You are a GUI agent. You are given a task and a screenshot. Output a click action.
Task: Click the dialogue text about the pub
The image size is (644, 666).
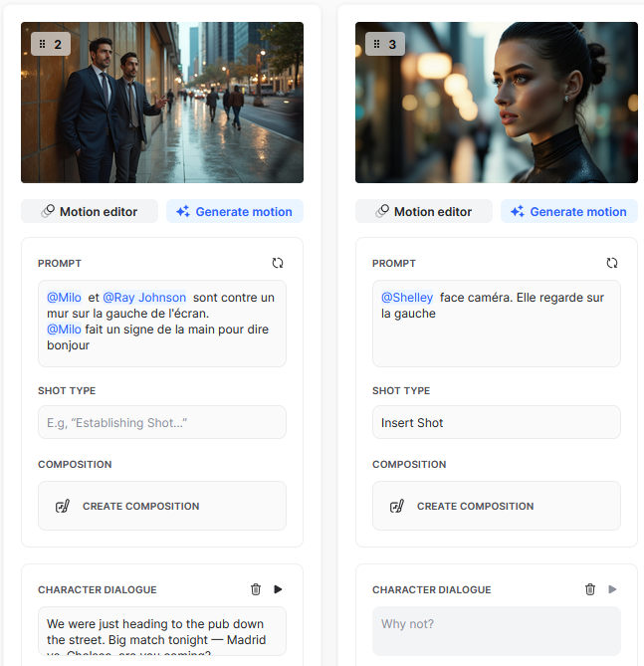click(x=162, y=631)
